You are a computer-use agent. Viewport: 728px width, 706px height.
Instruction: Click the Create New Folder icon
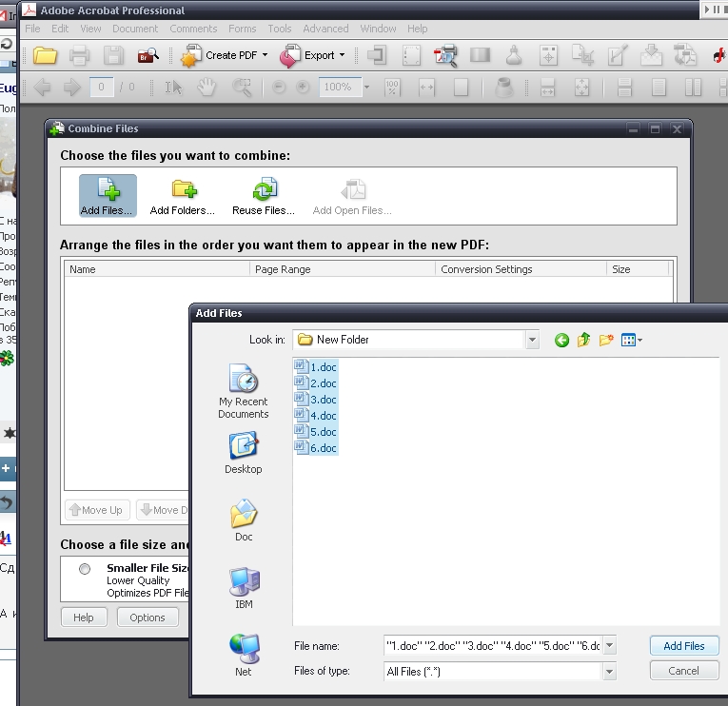coord(606,341)
